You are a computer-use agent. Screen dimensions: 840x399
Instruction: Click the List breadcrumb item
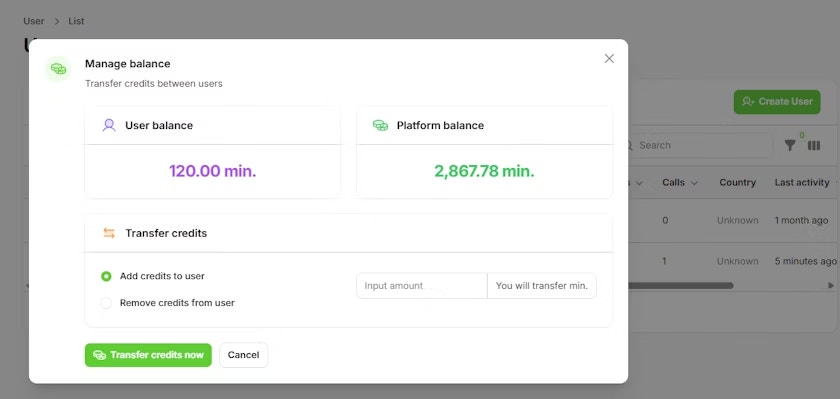tap(76, 21)
